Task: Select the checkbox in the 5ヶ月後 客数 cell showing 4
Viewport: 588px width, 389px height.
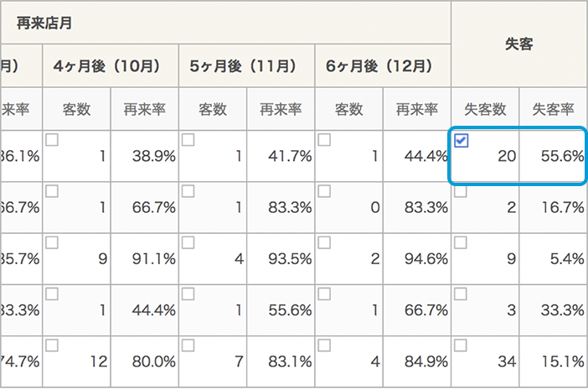Action: (x=188, y=243)
